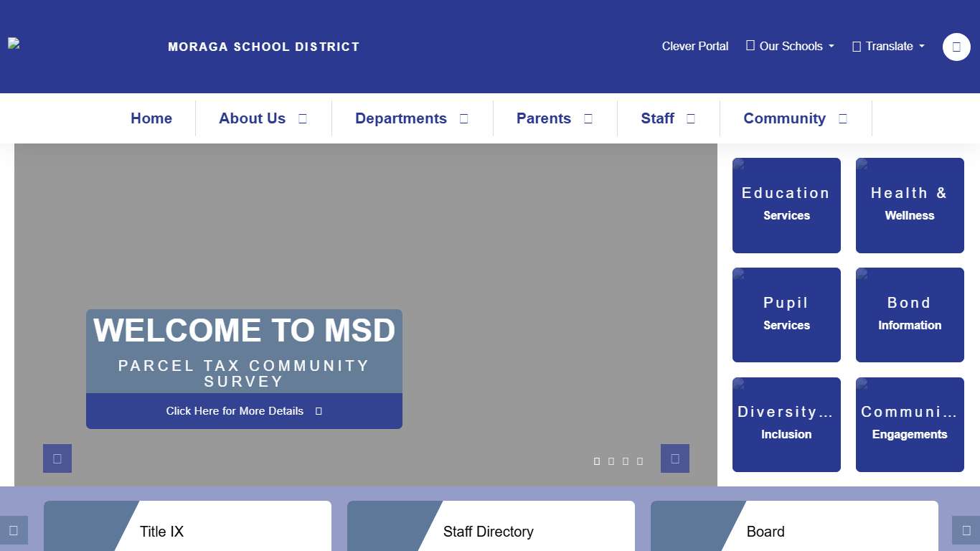Navigate to the Community menu
The image size is (980, 551).
784,118
